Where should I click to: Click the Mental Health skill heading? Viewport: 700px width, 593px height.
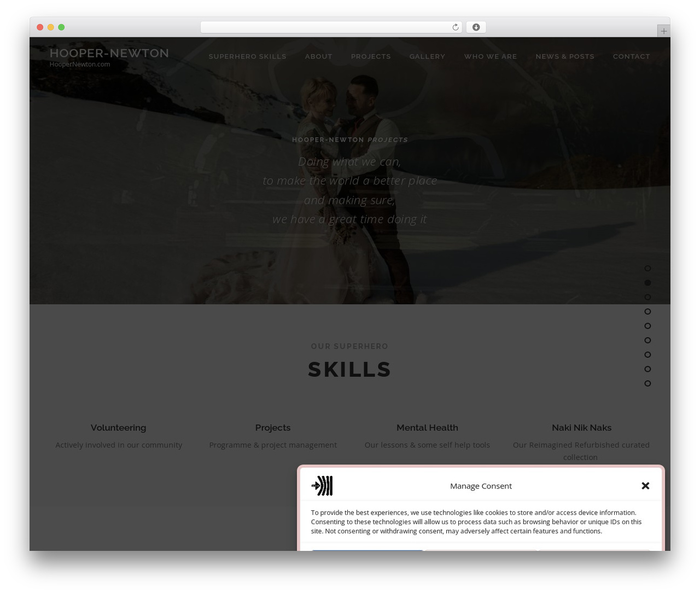pos(427,428)
